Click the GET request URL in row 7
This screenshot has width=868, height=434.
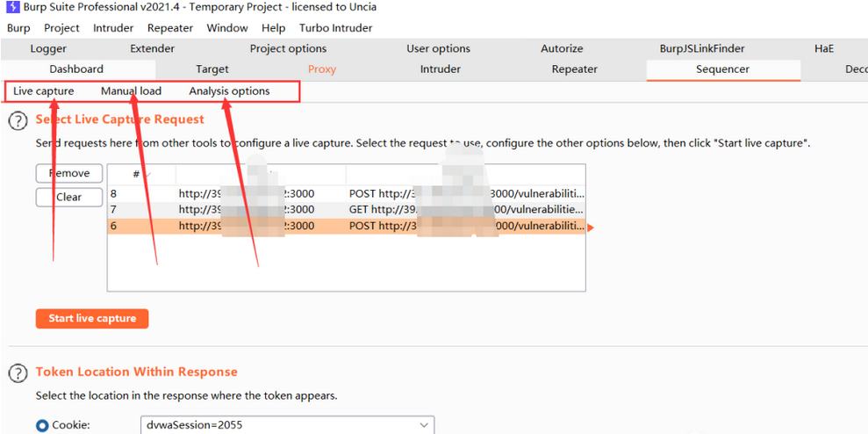point(465,209)
